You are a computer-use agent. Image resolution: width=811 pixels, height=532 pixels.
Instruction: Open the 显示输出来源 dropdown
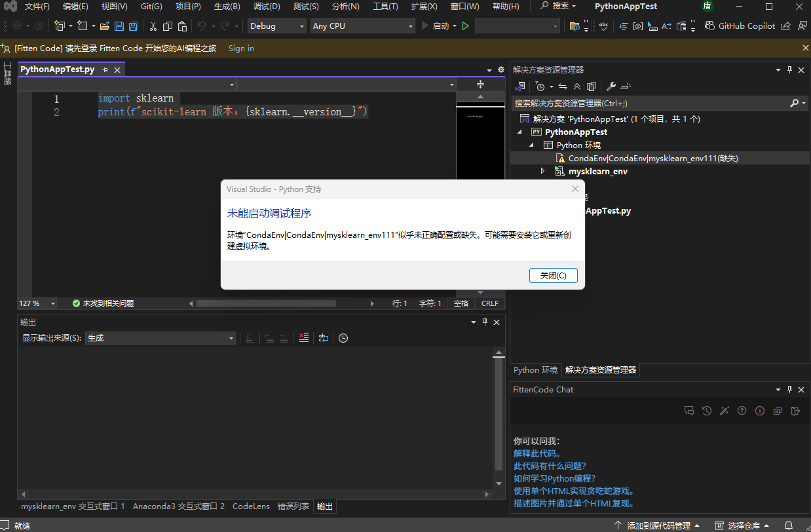point(160,338)
